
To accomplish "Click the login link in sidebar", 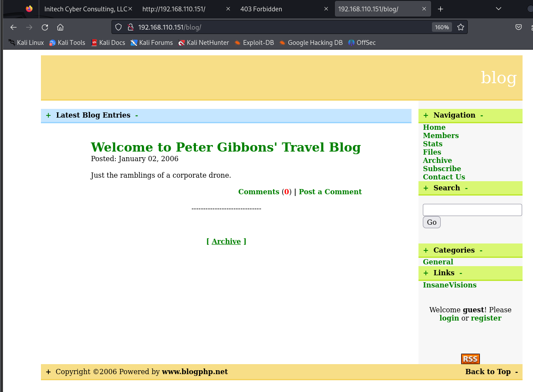I will pos(449,318).
